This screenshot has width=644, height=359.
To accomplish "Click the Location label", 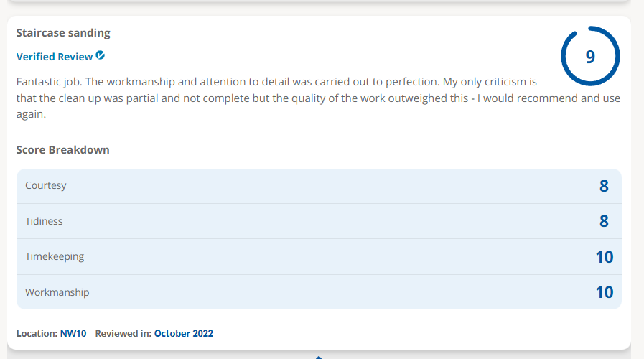I will (37, 334).
